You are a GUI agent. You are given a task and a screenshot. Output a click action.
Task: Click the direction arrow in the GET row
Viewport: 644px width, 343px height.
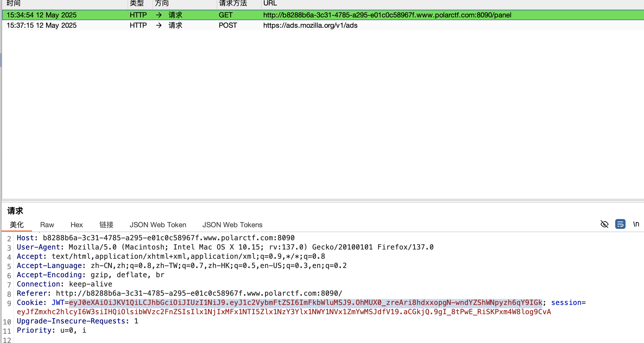[159, 15]
